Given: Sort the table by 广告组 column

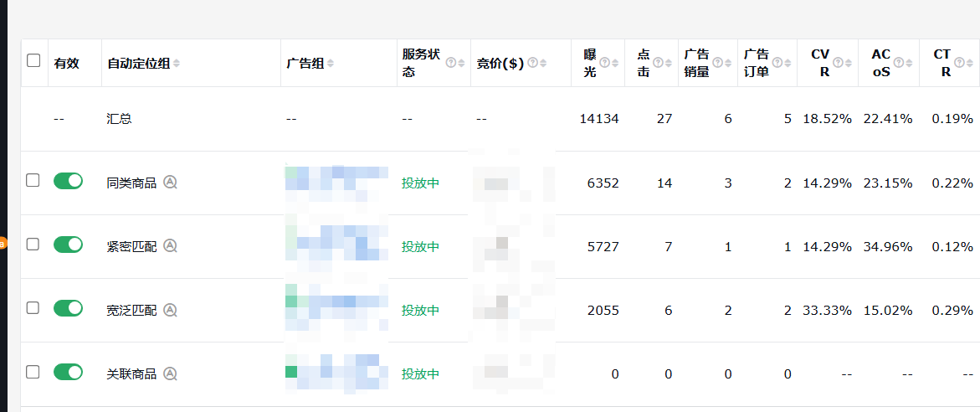Looking at the screenshot, I should pyautogui.click(x=330, y=64).
